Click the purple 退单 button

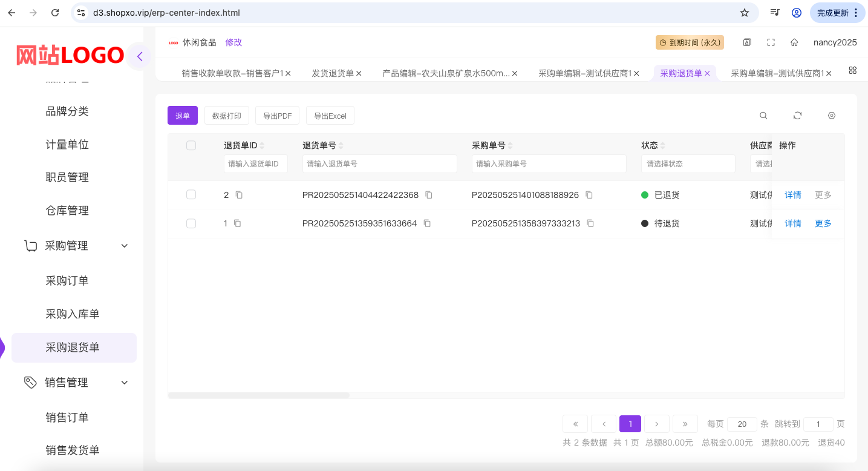(183, 116)
